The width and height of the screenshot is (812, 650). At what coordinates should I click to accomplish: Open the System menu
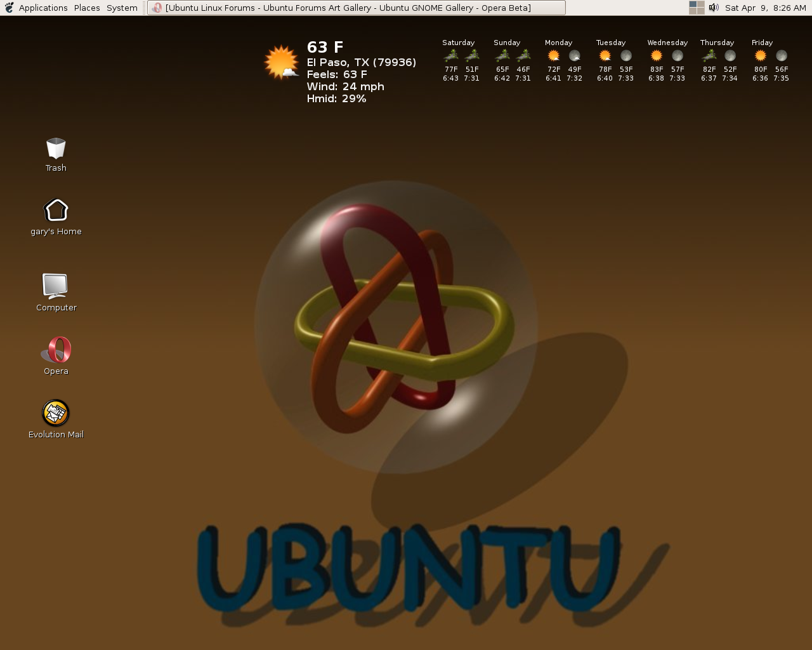coord(122,8)
